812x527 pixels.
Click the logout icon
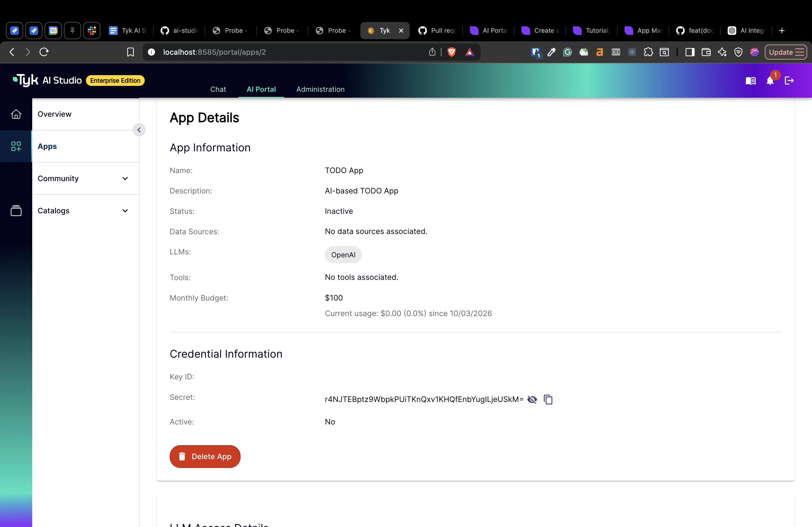tap(789, 81)
